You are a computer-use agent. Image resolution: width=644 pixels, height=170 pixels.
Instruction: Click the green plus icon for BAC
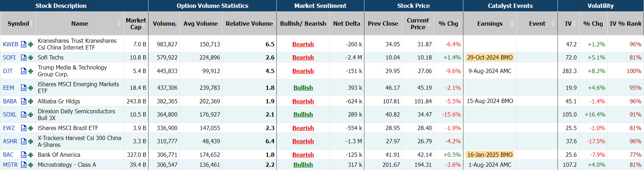(31, 155)
